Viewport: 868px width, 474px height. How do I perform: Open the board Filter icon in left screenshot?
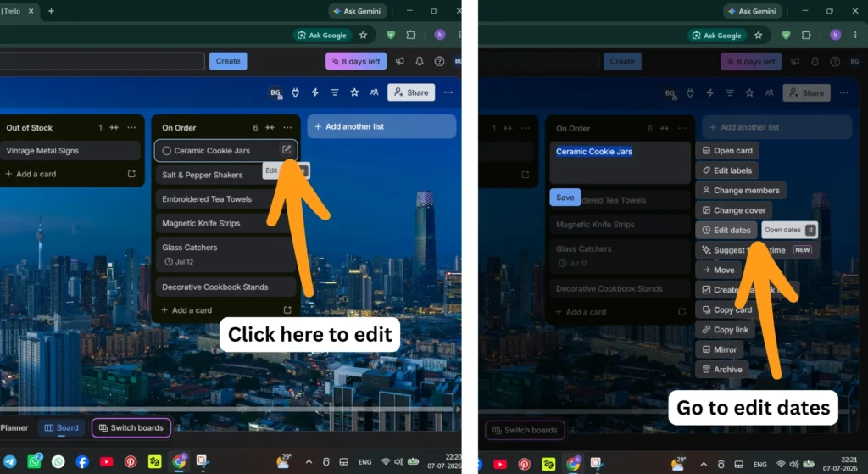[x=334, y=92]
